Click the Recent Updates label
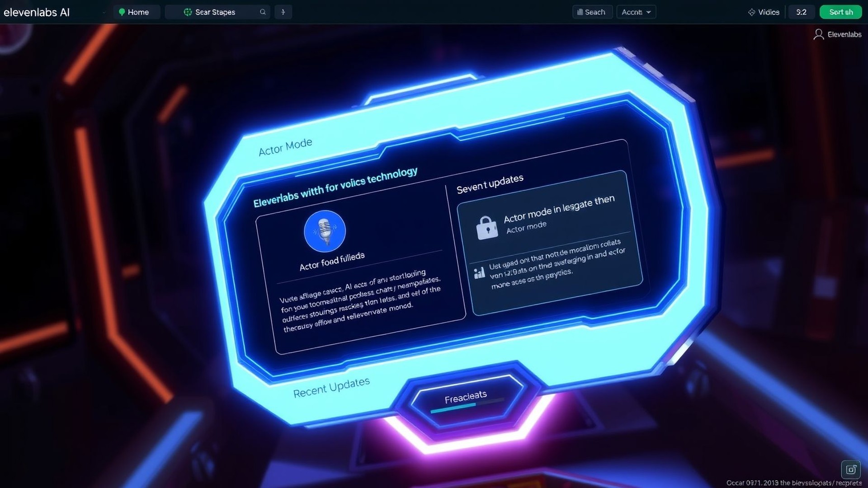 click(331, 388)
